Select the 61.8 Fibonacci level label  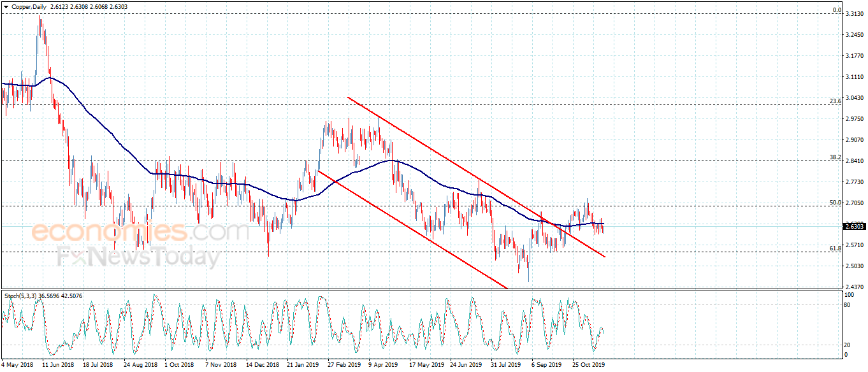(835, 248)
